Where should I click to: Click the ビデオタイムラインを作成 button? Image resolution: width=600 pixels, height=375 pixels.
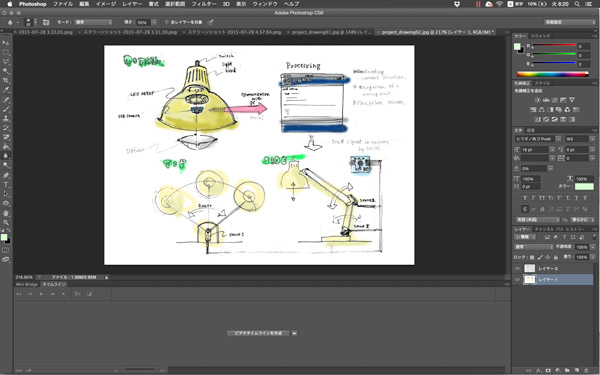point(258,333)
